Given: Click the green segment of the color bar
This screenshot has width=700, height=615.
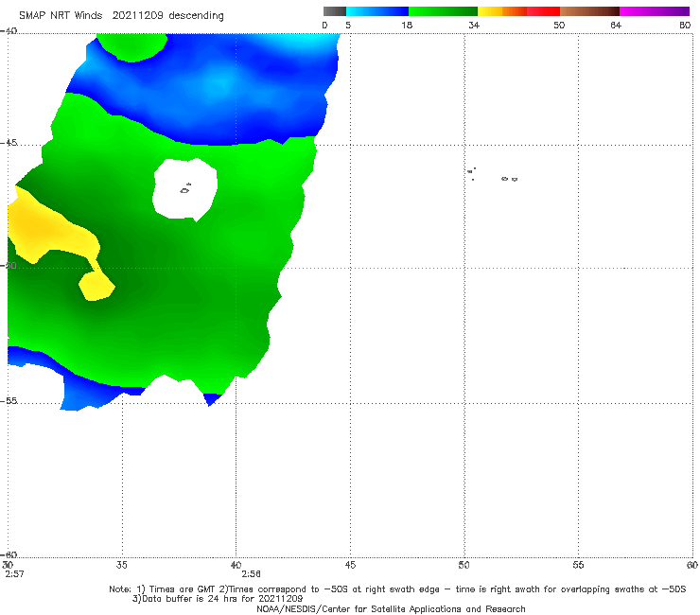Looking at the screenshot, I should coord(443,11).
